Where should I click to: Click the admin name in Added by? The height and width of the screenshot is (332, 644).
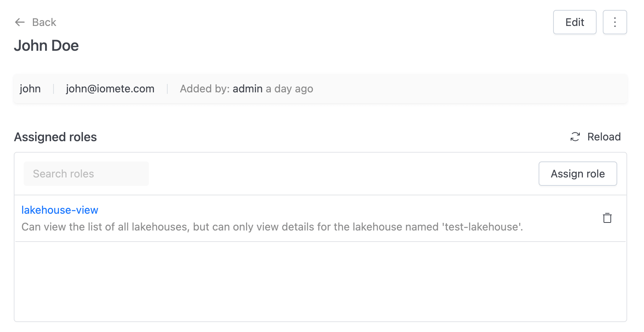[x=248, y=89]
